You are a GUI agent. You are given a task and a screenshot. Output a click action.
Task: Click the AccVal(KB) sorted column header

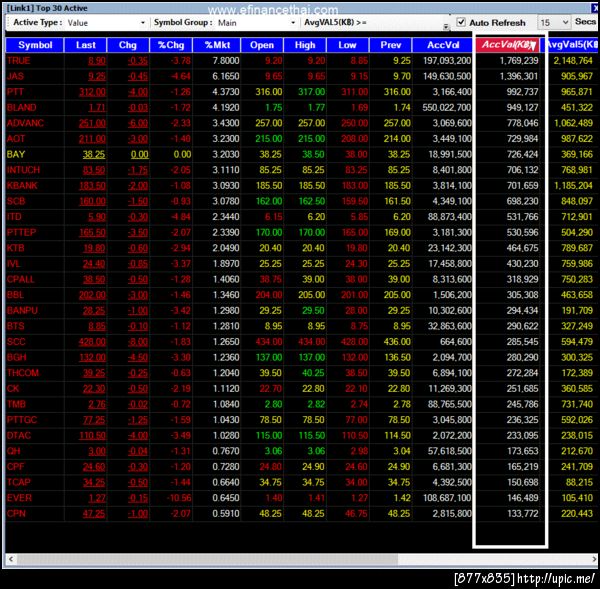(x=507, y=45)
